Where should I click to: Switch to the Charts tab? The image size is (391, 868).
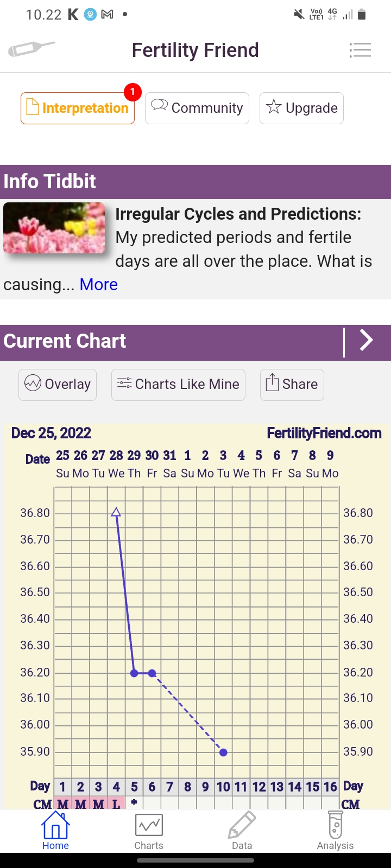click(149, 830)
